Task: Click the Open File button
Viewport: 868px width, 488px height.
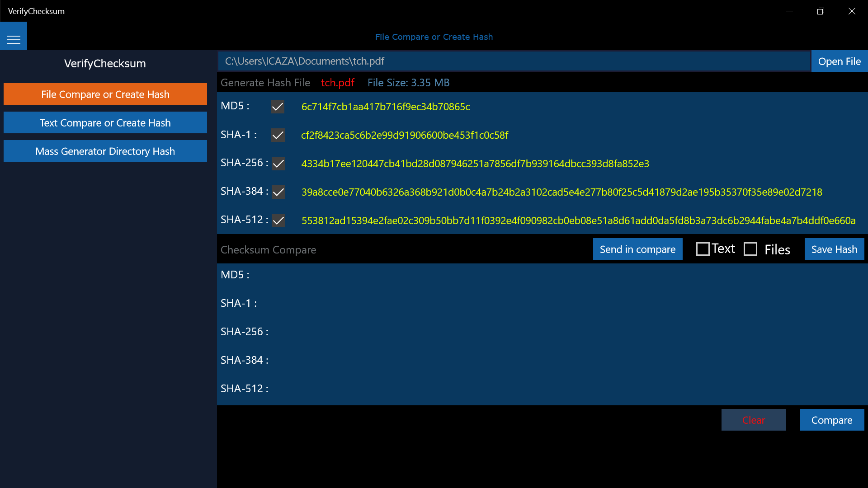Action: click(x=839, y=61)
